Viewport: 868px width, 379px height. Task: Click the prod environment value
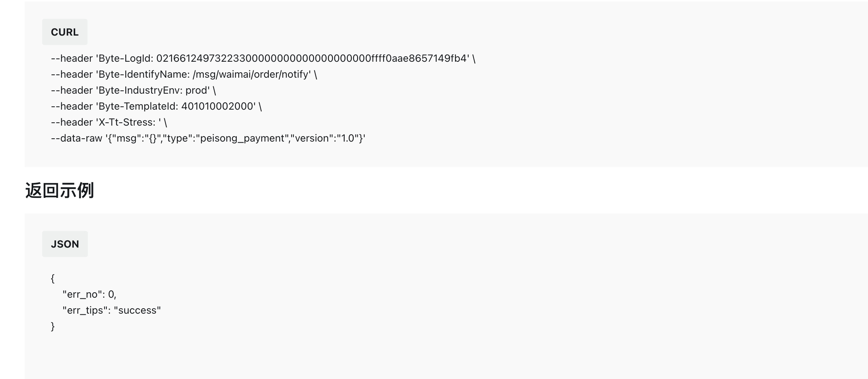tap(196, 90)
